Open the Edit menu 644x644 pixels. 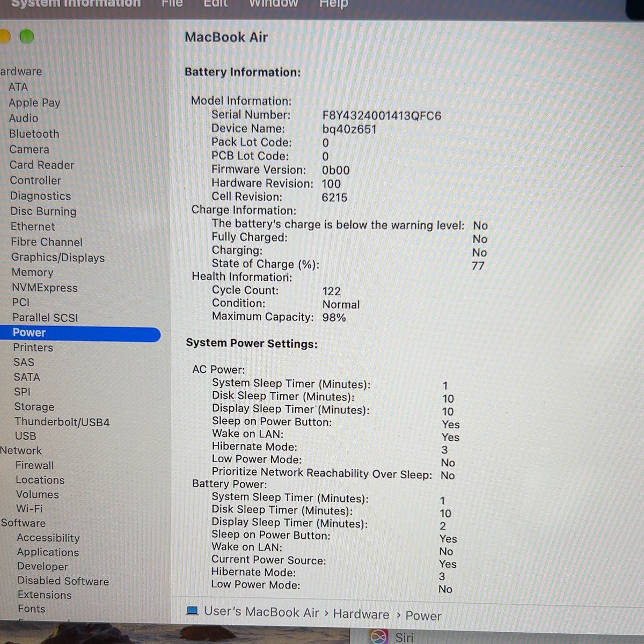[216, 3]
